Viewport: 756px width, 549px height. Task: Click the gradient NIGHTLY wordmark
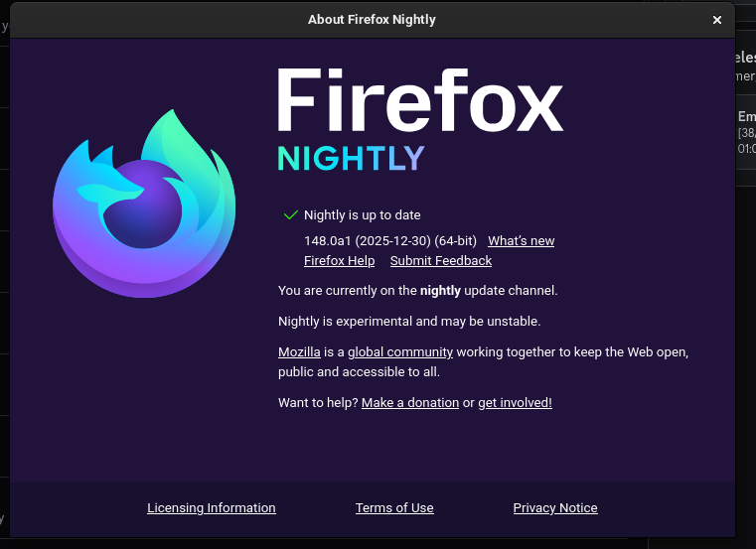click(351, 159)
